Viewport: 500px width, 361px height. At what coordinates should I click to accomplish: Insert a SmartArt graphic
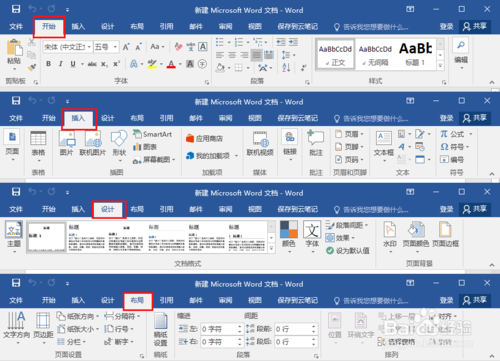pyautogui.click(x=152, y=134)
